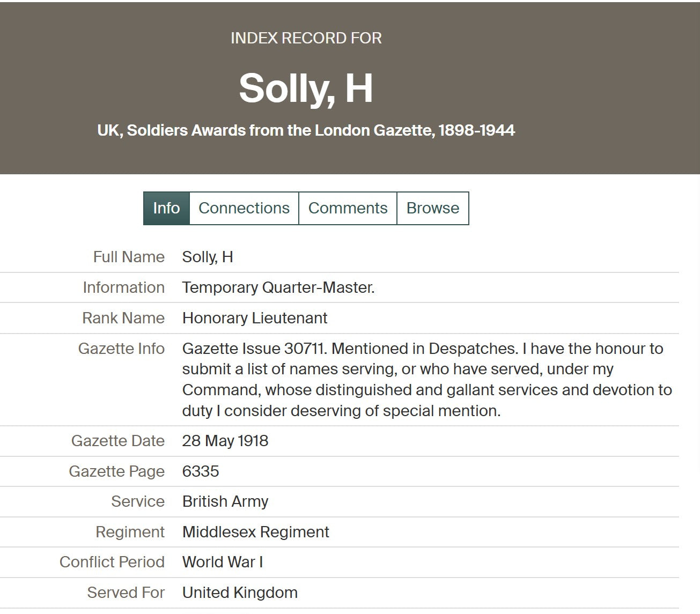This screenshot has height=614, width=700.
Task: Select the Full Name field value
Action: 208,257
